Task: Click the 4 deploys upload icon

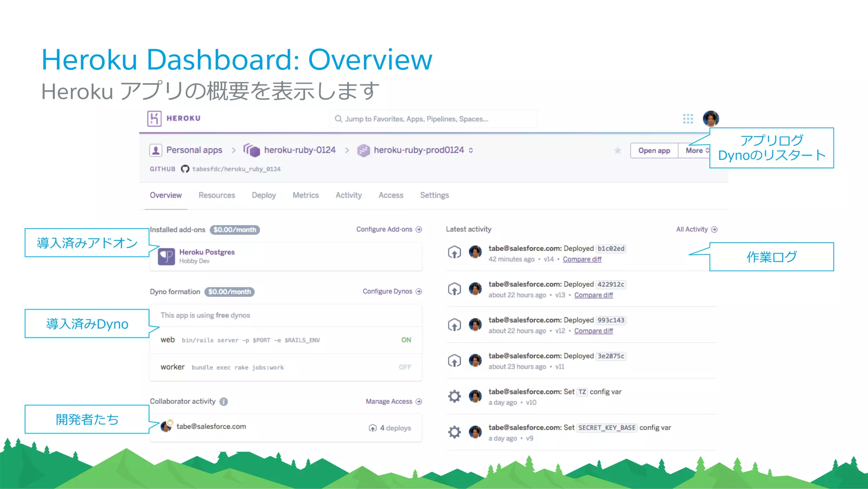Action: tap(373, 428)
